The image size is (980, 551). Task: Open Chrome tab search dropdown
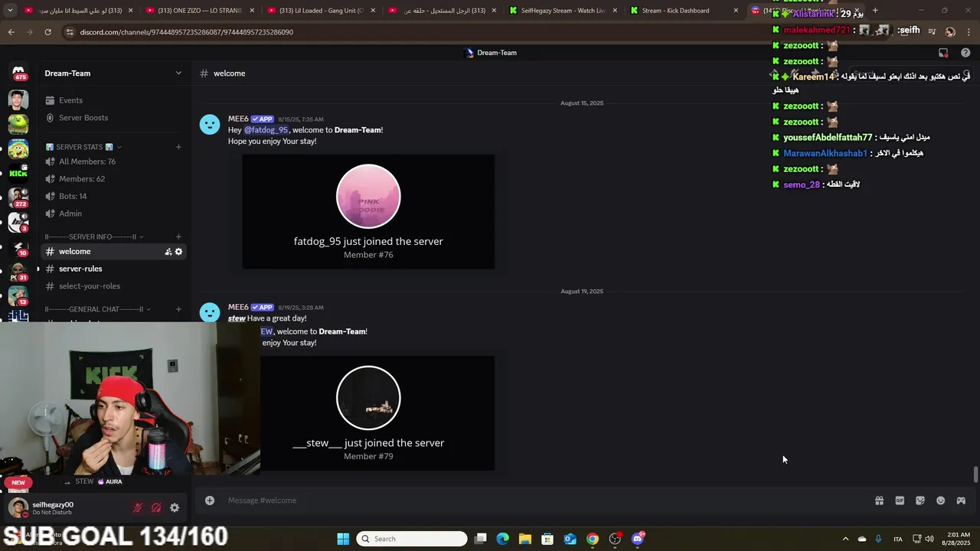tap(10, 11)
